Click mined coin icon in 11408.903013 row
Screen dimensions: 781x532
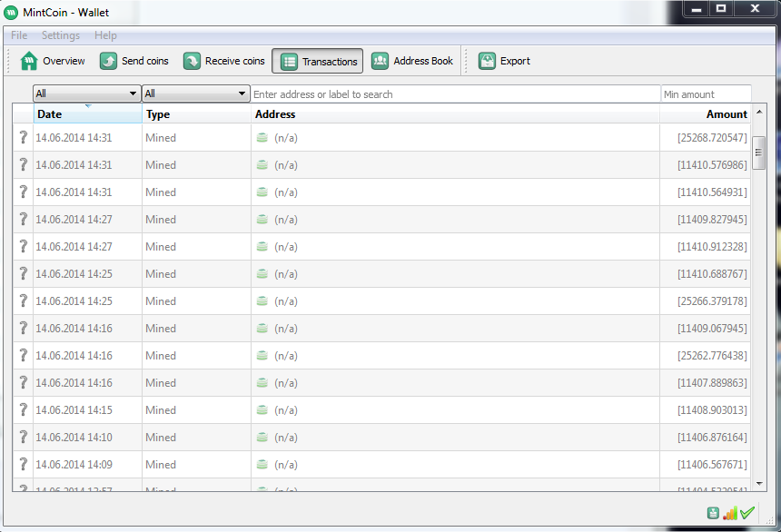[262, 410]
